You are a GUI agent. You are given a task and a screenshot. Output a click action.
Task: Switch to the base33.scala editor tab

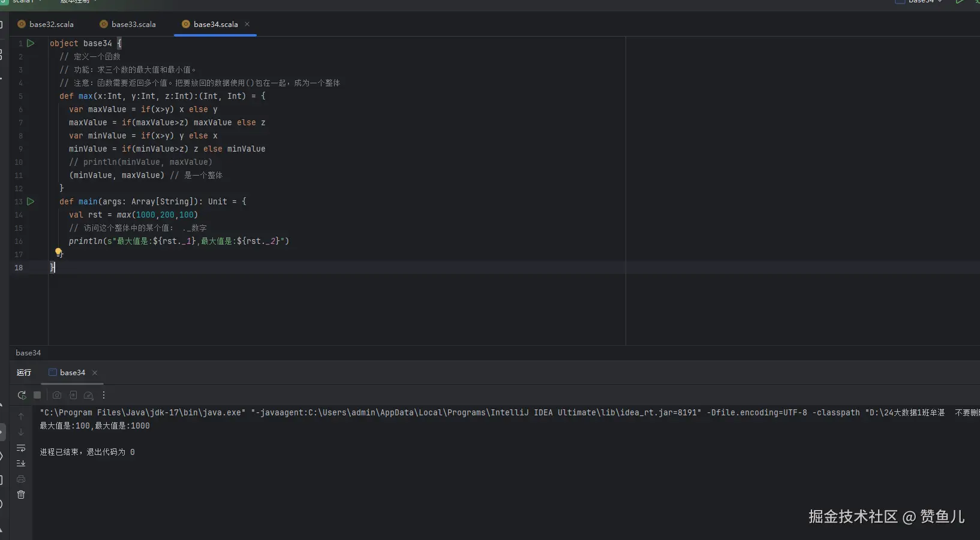pyautogui.click(x=133, y=24)
